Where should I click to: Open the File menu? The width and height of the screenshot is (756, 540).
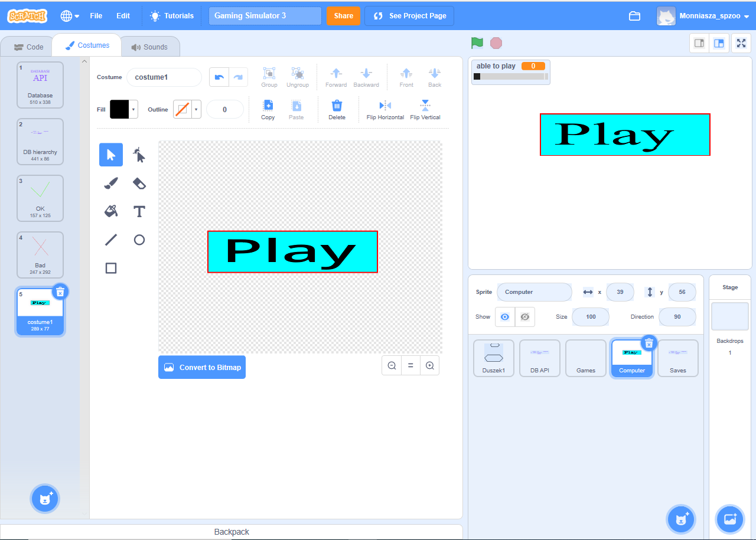pyautogui.click(x=96, y=16)
